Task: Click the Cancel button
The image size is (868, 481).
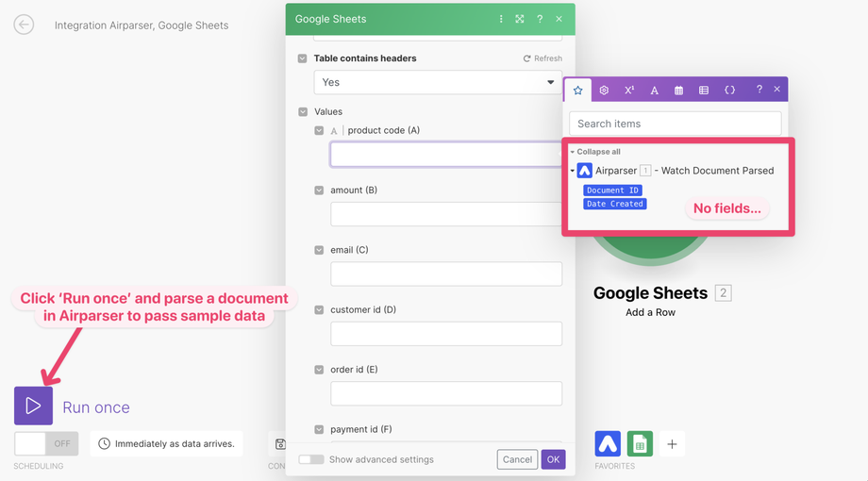Action: pyautogui.click(x=517, y=459)
